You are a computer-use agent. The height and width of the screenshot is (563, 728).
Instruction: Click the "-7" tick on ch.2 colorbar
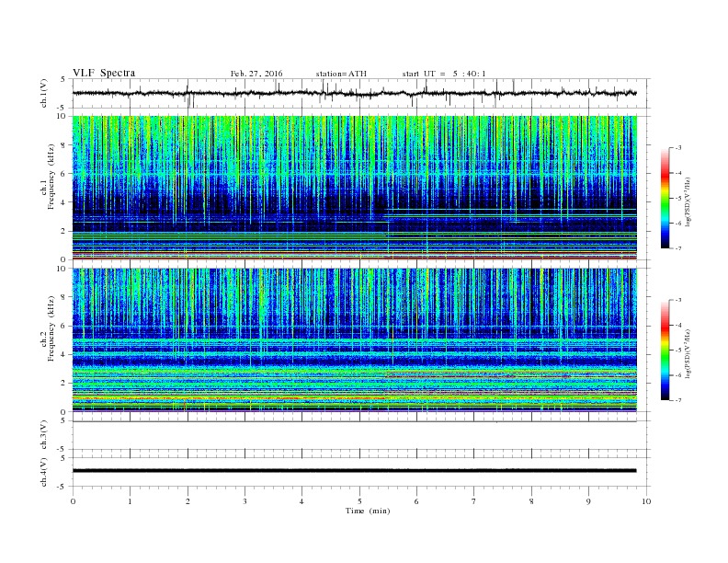coord(678,400)
